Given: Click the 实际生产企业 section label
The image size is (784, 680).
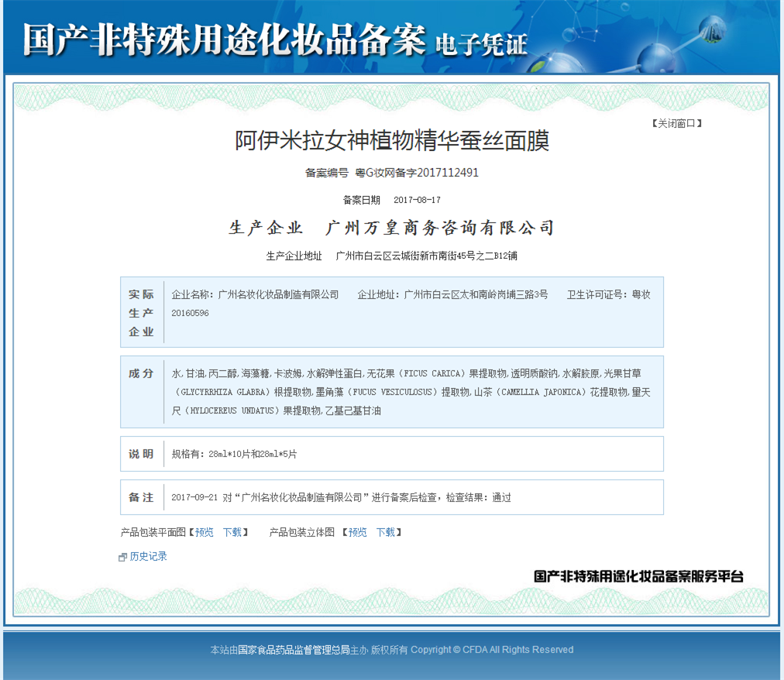Looking at the screenshot, I should coord(141,313).
